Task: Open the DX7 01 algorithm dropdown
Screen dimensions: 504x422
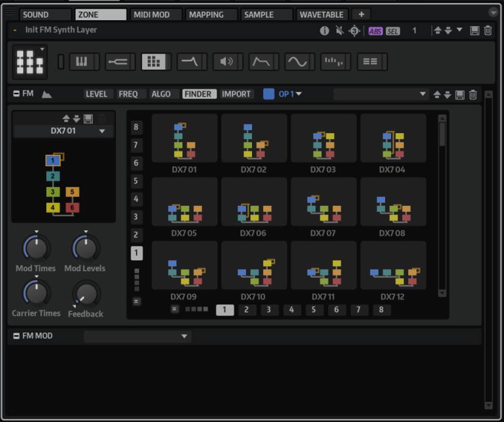Action: 102,131
